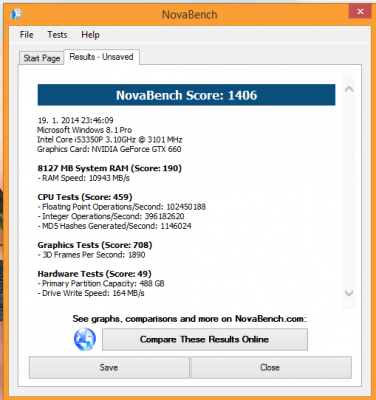Click the NovaBench Score 1406 banner
This screenshot has height=400, width=376.
186,95
